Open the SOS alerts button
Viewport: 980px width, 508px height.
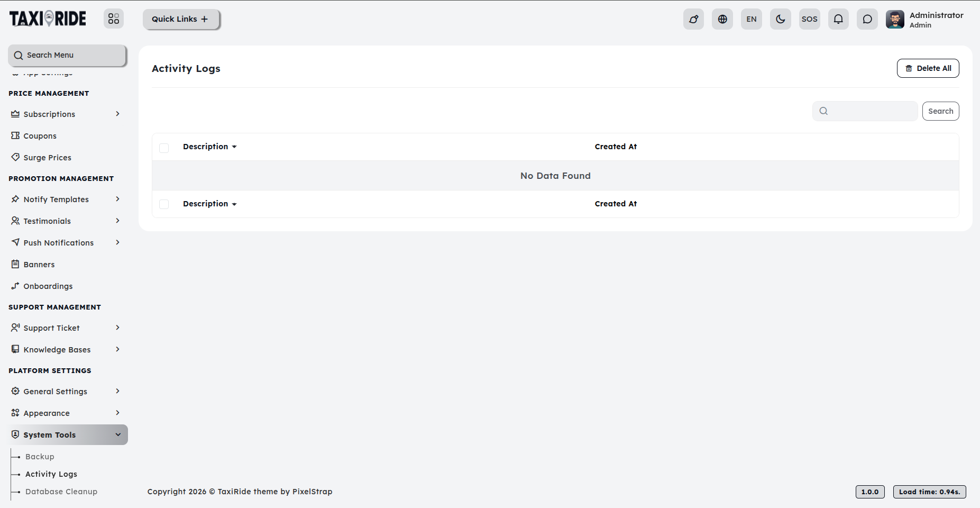click(810, 19)
